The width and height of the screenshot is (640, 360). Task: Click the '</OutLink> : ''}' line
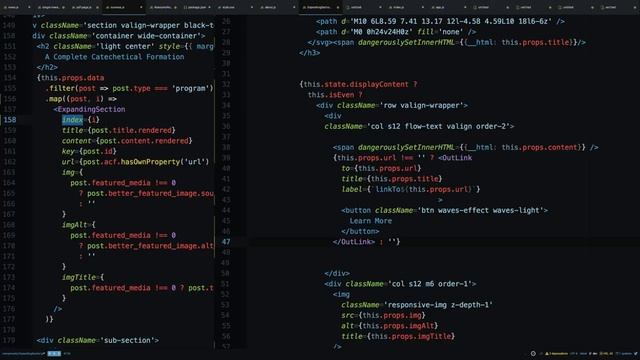point(367,242)
